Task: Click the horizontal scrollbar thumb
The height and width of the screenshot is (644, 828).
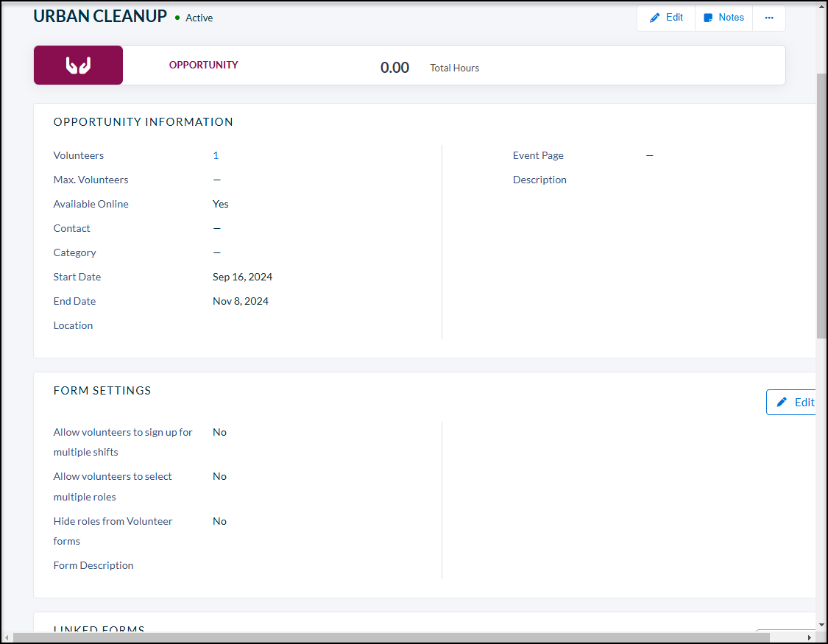Action: coord(392,637)
